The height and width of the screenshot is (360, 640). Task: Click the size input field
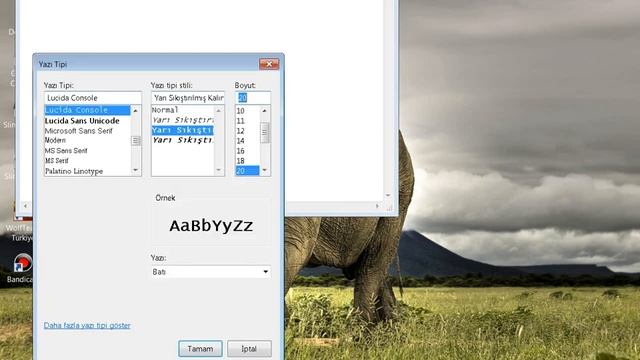[253, 98]
